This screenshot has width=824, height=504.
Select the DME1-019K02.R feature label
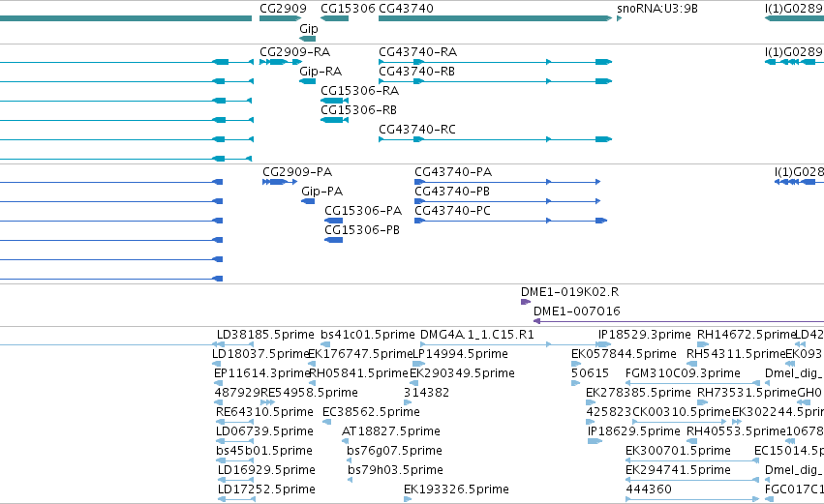click(569, 292)
